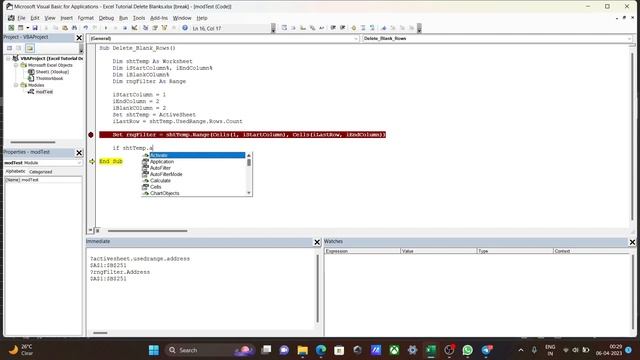Open the File menu

coord(21,18)
